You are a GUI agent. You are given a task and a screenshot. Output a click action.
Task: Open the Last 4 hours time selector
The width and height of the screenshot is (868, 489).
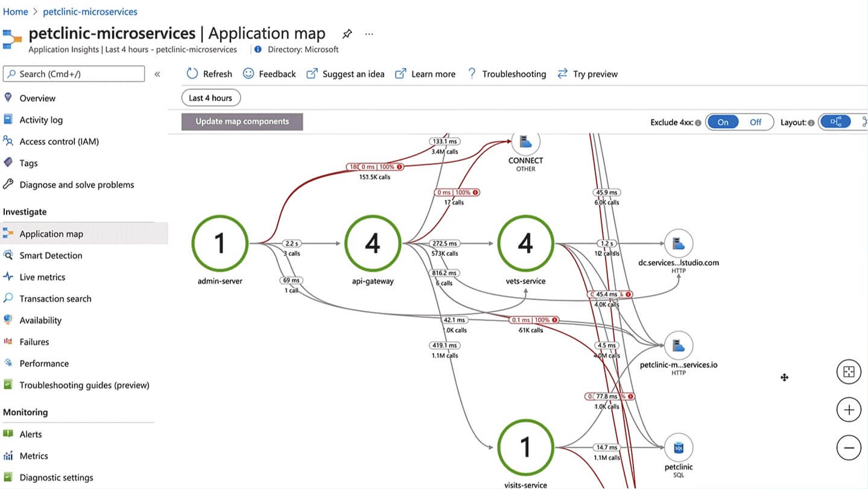(x=211, y=98)
